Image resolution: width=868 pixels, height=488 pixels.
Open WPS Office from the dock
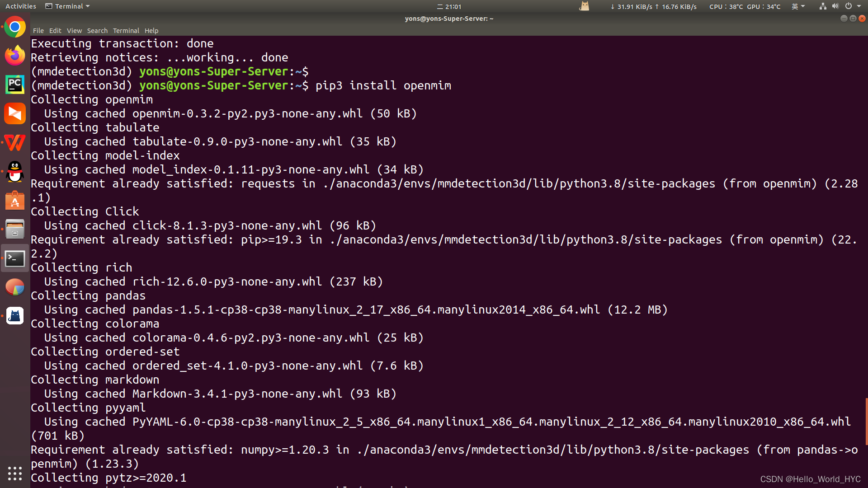[x=15, y=143]
